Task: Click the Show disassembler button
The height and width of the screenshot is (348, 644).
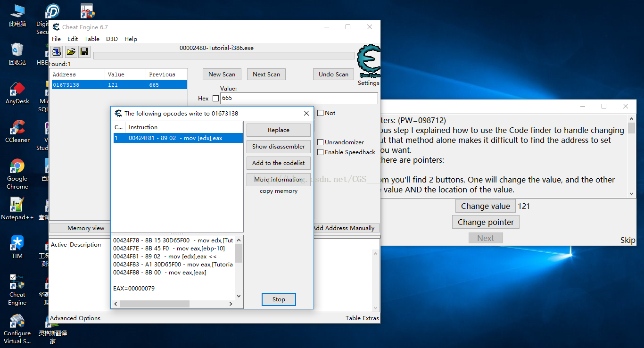Action: pyautogui.click(x=278, y=147)
